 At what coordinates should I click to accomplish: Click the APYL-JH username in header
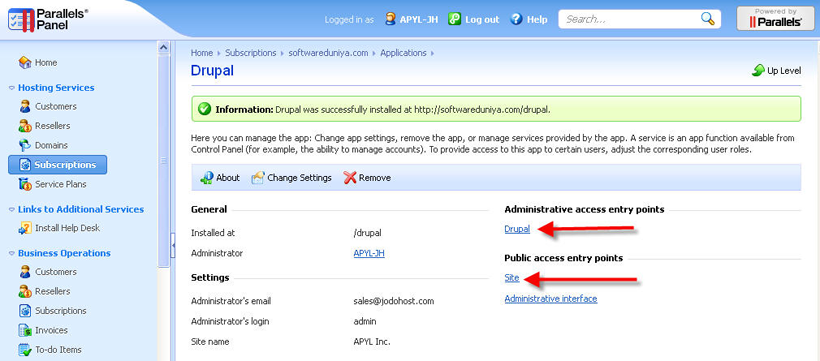click(419, 19)
